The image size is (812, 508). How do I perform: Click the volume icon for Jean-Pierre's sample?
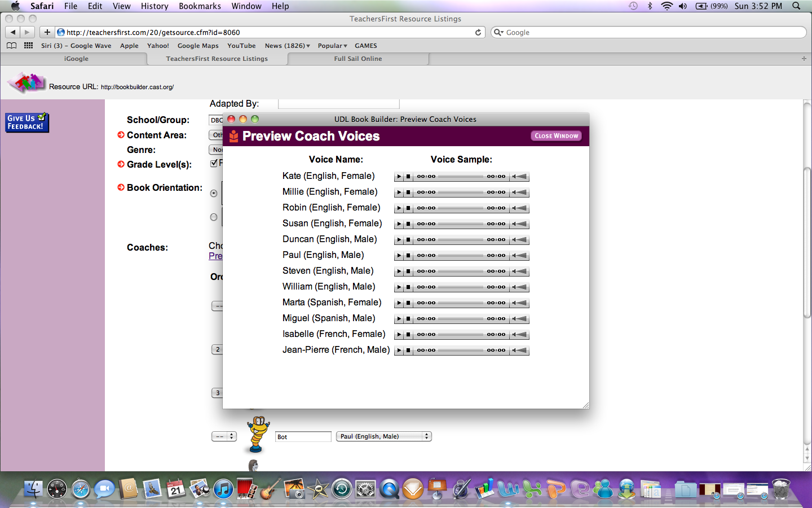pyautogui.click(x=519, y=351)
